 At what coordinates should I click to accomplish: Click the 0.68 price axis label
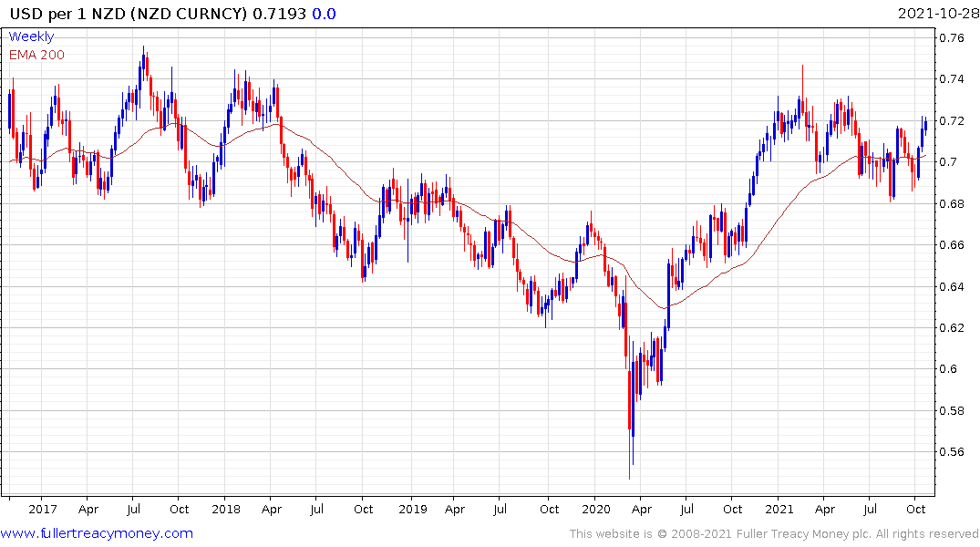952,204
